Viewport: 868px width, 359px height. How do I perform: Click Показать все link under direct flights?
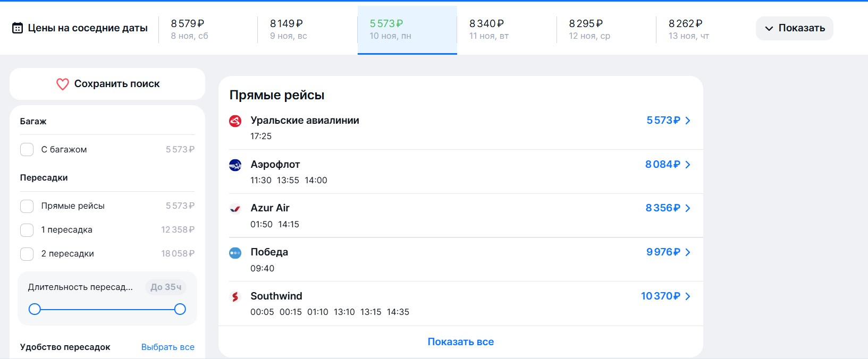click(460, 342)
